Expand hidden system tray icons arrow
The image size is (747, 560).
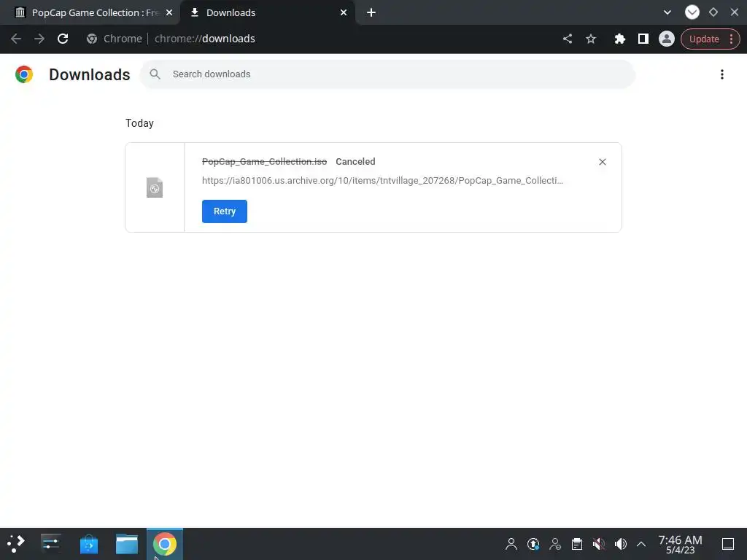tap(641, 544)
